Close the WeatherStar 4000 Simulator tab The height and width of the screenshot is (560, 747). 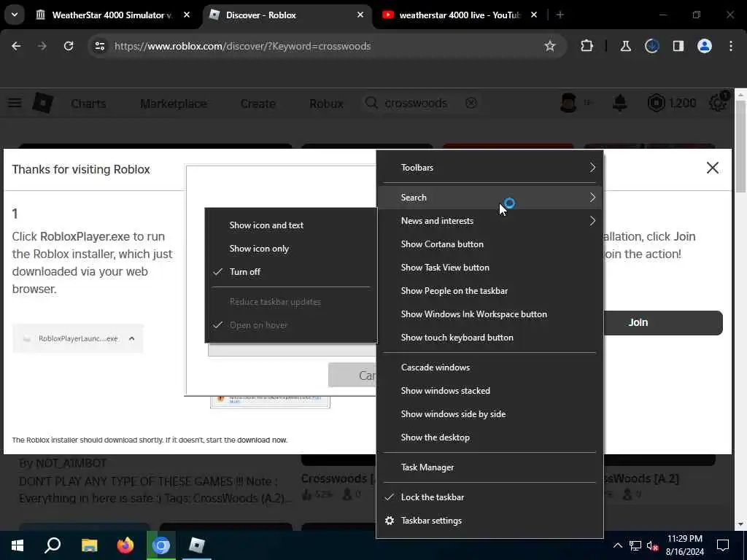187,15
